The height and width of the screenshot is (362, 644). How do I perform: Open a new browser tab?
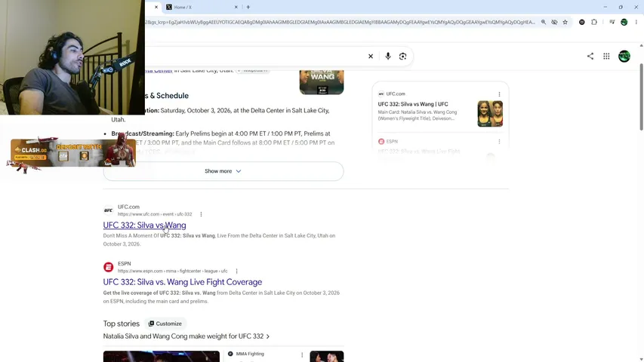(x=248, y=7)
